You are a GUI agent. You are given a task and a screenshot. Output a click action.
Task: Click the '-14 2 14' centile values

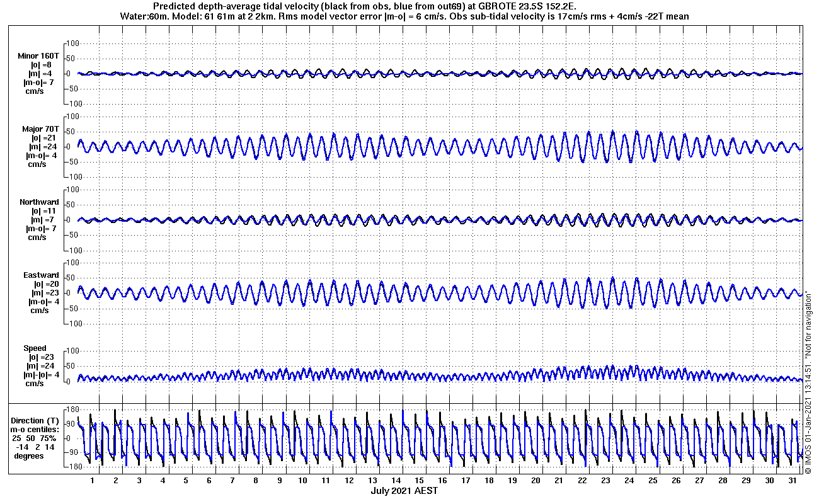(x=36, y=447)
